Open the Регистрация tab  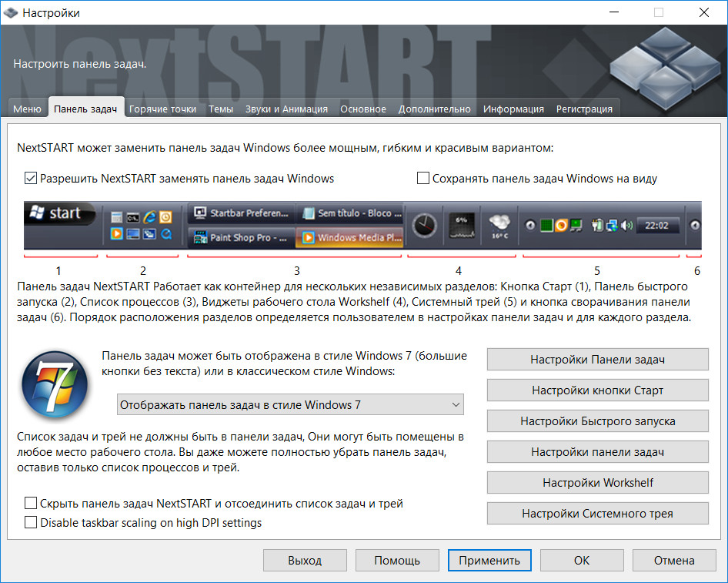tap(585, 109)
